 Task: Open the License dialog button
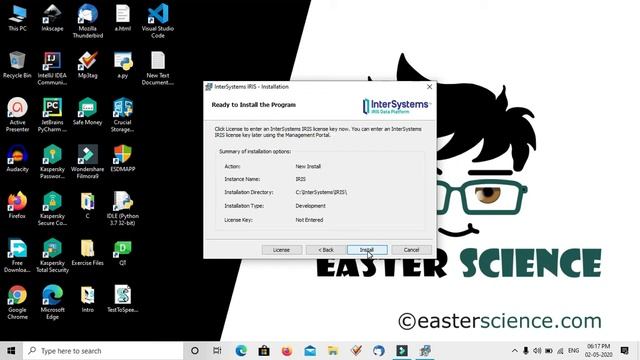click(x=282, y=250)
